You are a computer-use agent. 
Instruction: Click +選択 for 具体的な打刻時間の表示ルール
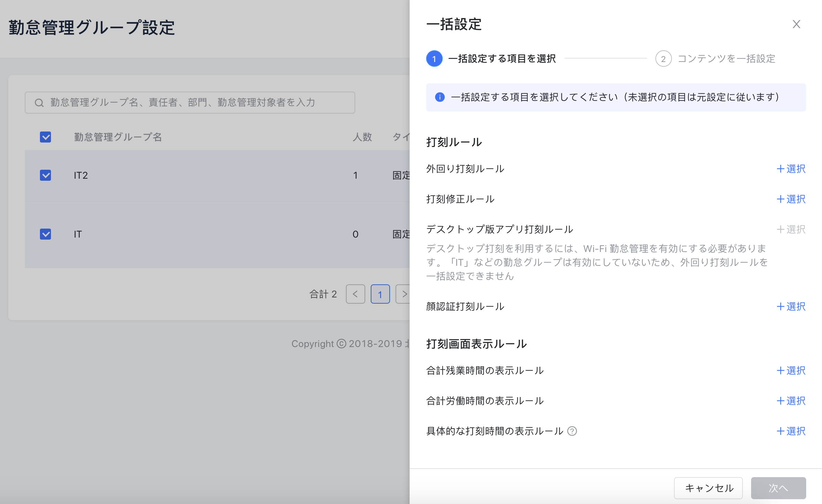pyautogui.click(x=791, y=431)
